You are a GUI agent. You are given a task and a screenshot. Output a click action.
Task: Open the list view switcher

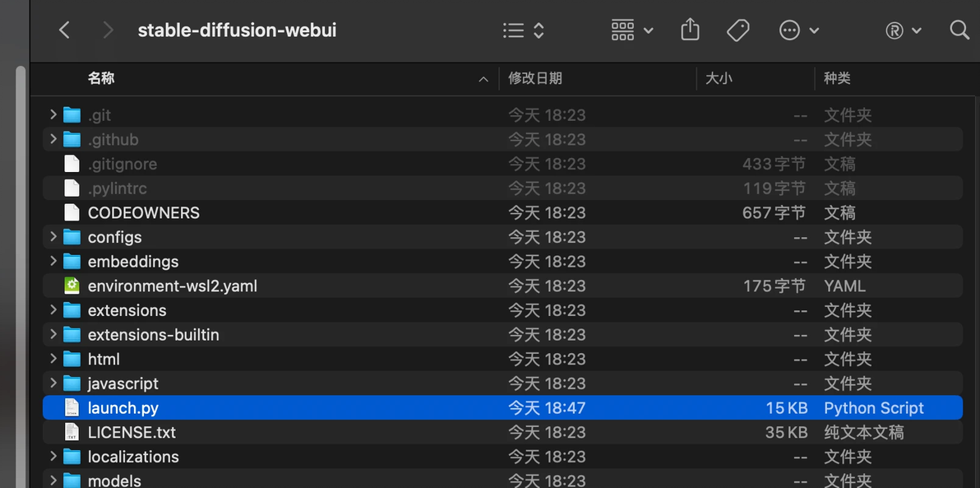click(x=524, y=30)
